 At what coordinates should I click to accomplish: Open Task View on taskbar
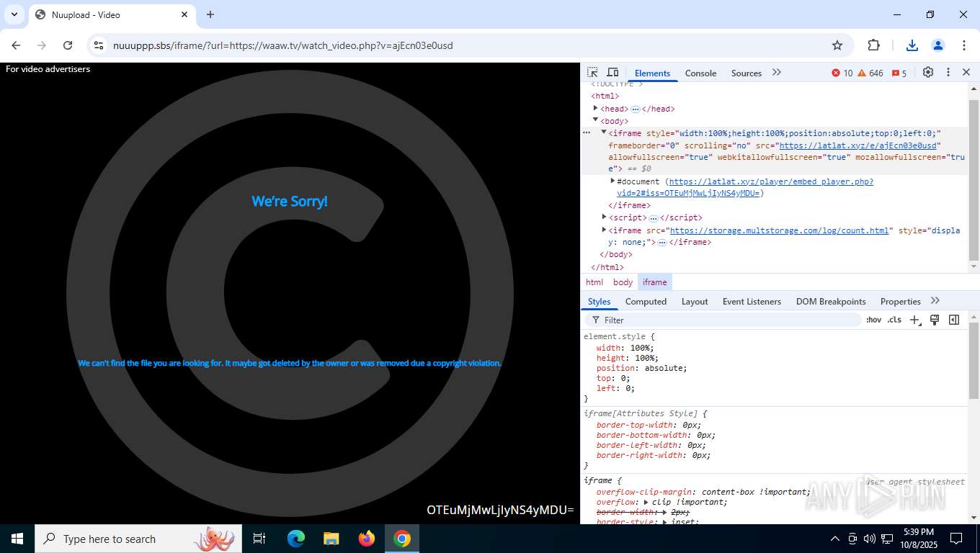259,539
